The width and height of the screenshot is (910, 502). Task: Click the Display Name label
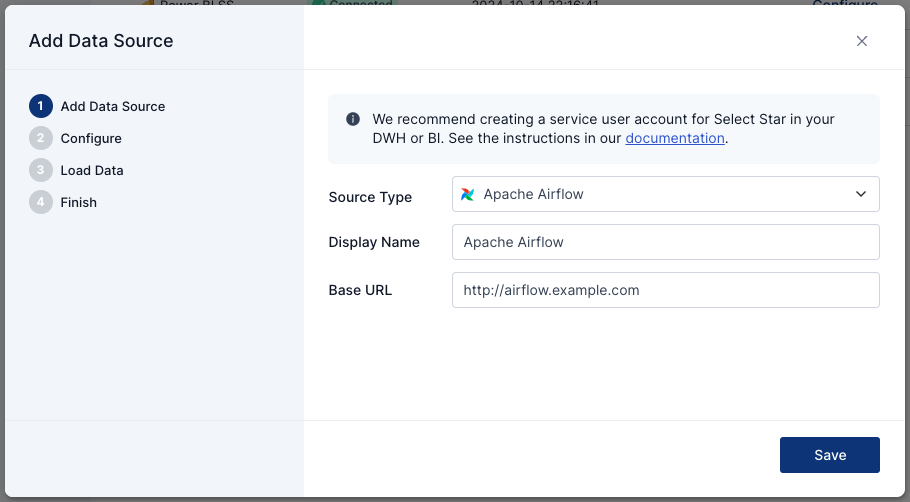tap(374, 242)
